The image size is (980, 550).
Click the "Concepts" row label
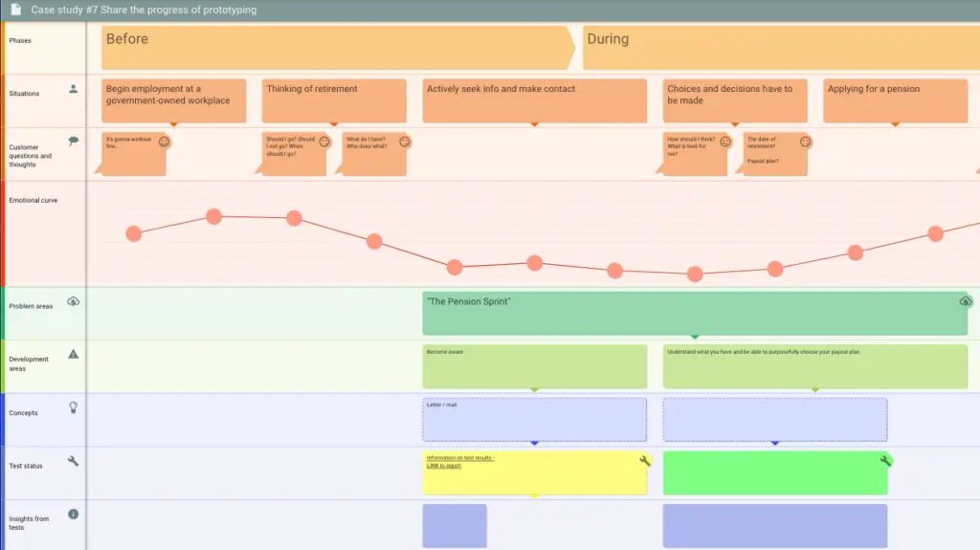(23, 413)
